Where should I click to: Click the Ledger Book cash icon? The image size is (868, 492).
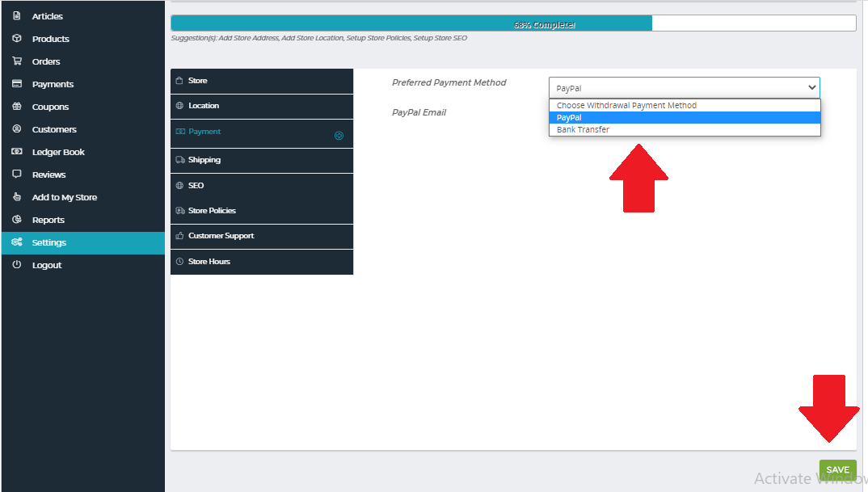coord(16,152)
